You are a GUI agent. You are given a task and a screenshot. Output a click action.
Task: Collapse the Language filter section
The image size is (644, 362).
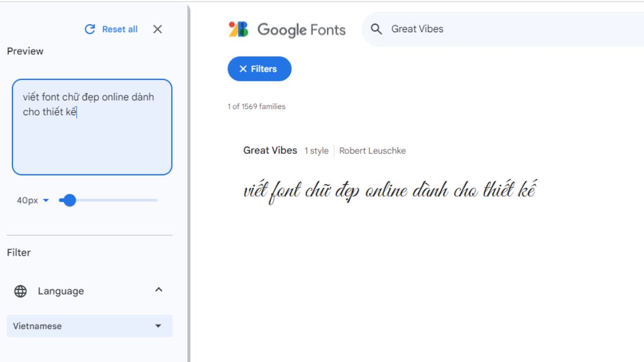[158, 291]
